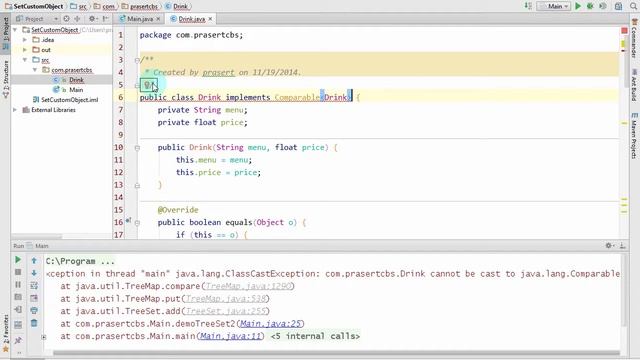The width and height of the screenshot is (640, 360).
Task: Click the Make Project build arrow icon
Action: coord(528,6)
